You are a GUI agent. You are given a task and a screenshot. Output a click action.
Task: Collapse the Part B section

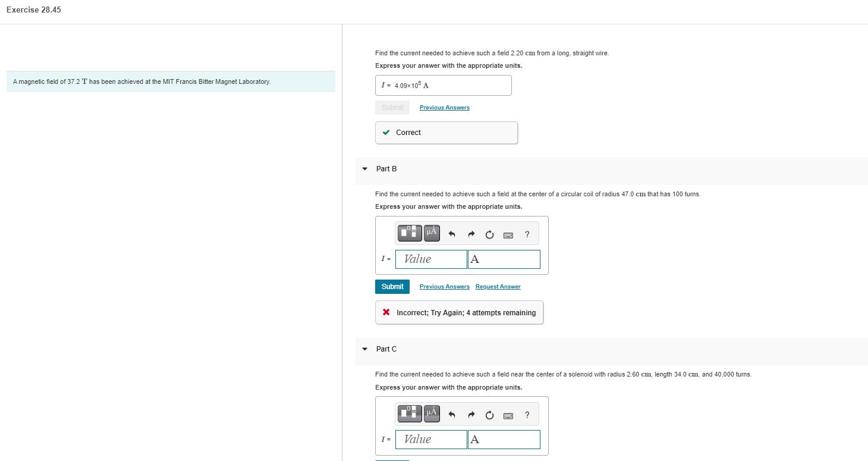coord(364,169)
